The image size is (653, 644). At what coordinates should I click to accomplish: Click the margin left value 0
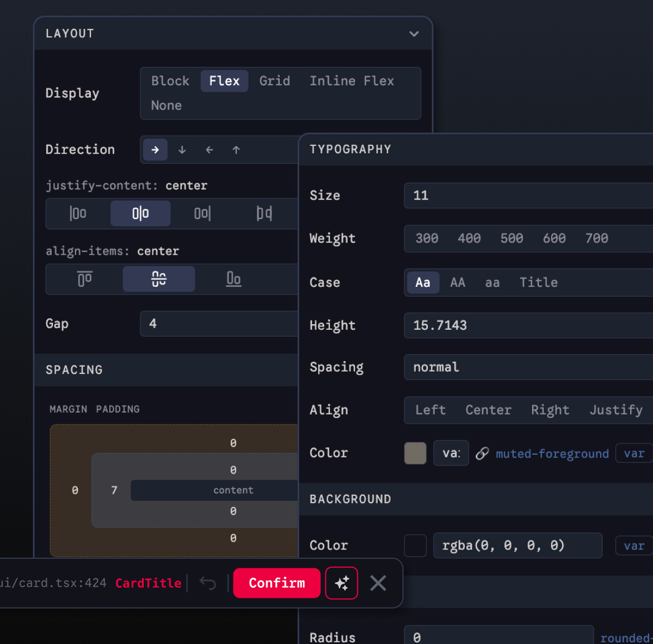(75, 490)
